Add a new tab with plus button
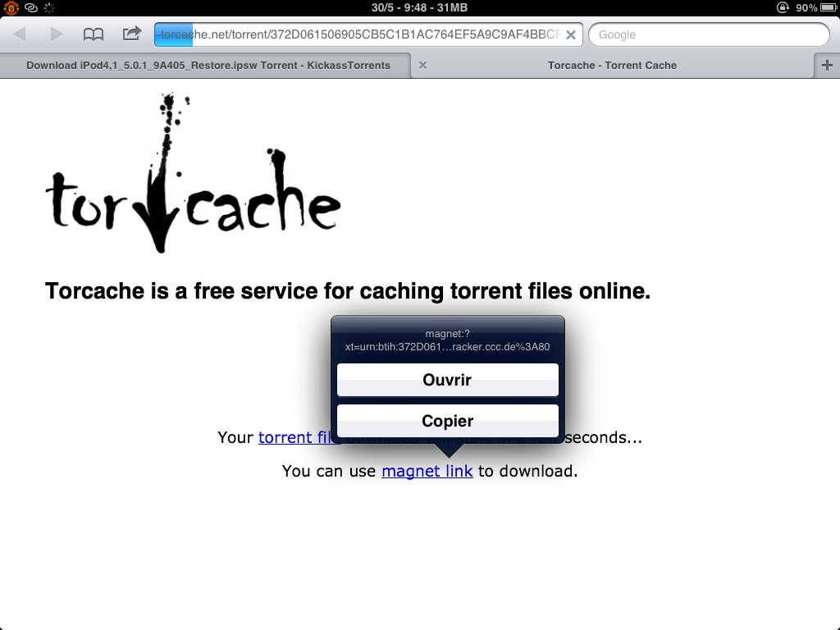This screenshot has height=630, width=840. (827, 66)
